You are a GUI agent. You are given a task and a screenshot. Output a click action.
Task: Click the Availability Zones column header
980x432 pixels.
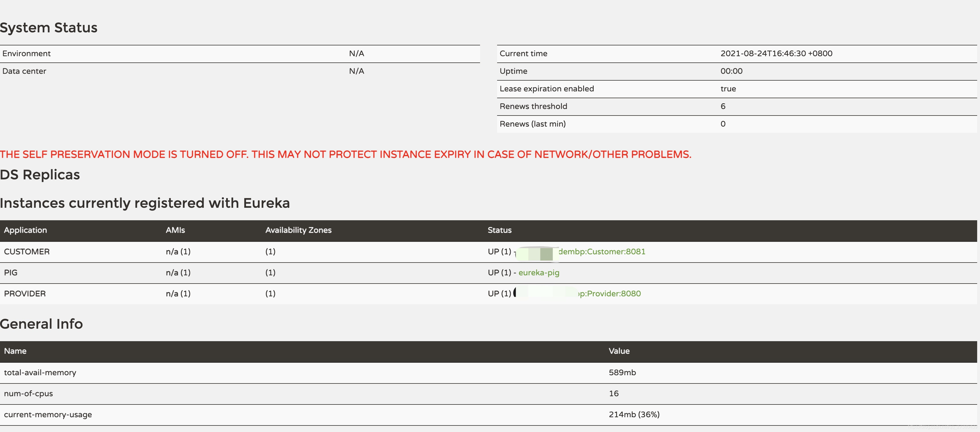298,230
